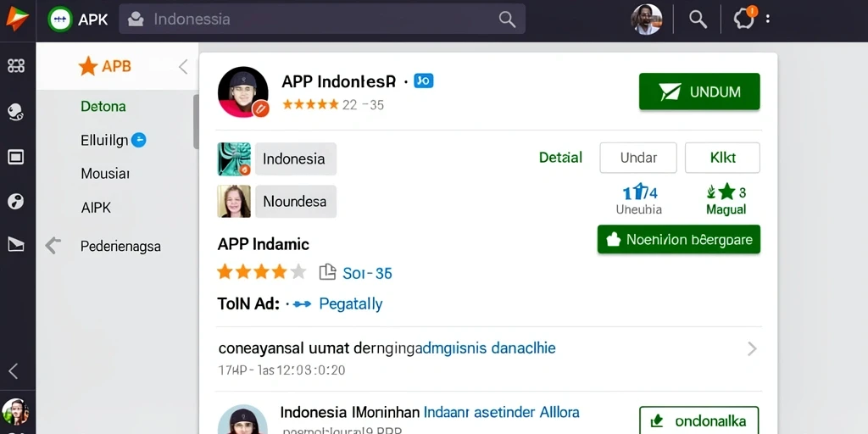
Task: Open the envelope mail icon in sidebar
Action: [x=15, y=243]
